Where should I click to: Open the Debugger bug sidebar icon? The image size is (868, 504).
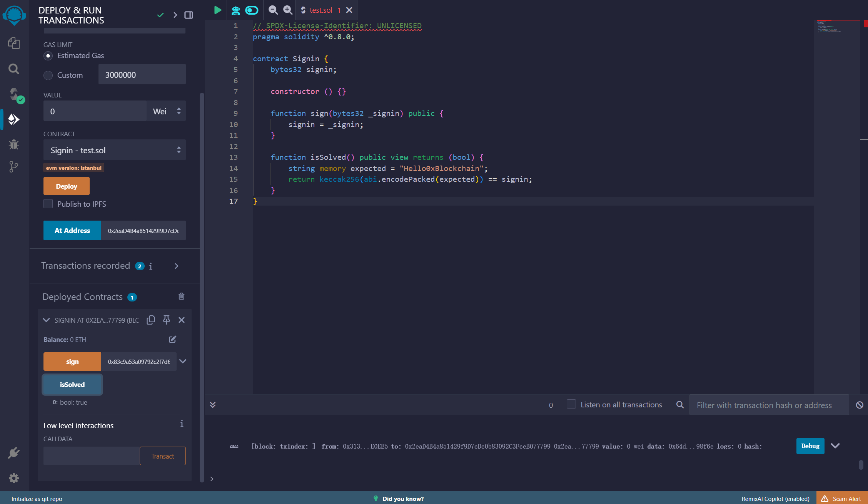(14, 144)
